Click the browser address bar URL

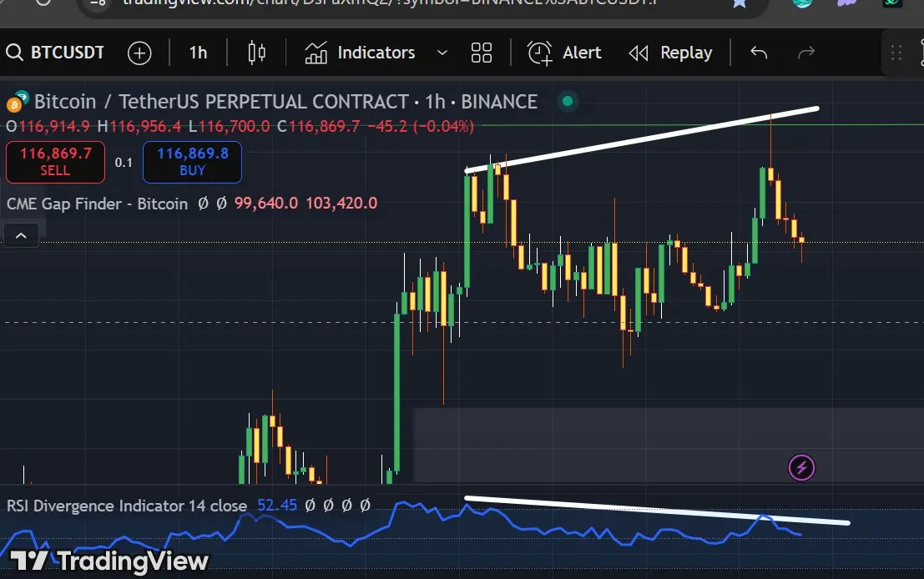coord(389,3)
